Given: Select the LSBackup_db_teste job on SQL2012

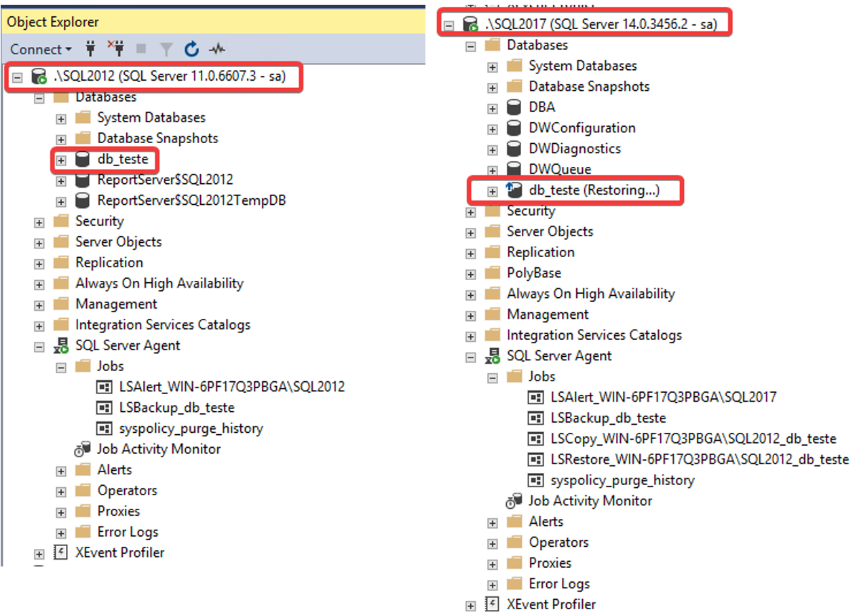Looking at the screenshot, I should click(176, 408).
